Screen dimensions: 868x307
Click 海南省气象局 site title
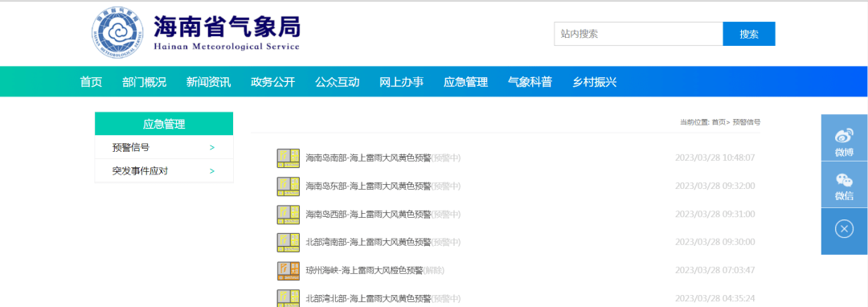click(x=227, y=26)
